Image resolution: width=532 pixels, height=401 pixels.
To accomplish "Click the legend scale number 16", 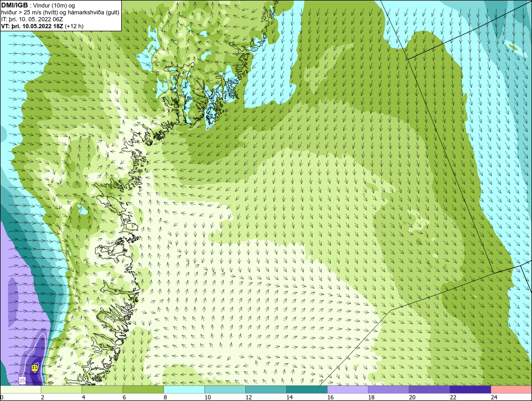I will tap(330, 397).
